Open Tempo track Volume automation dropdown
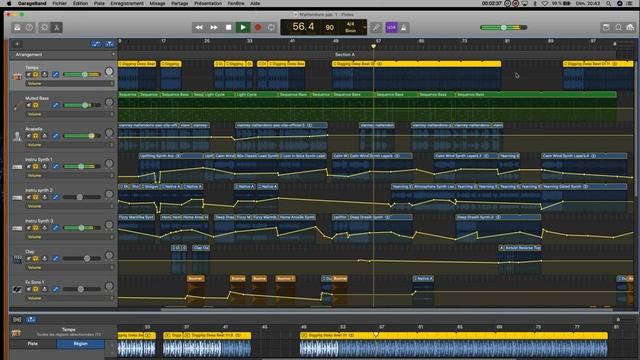This screenshot has height=360, width=640. coord(70,83)
